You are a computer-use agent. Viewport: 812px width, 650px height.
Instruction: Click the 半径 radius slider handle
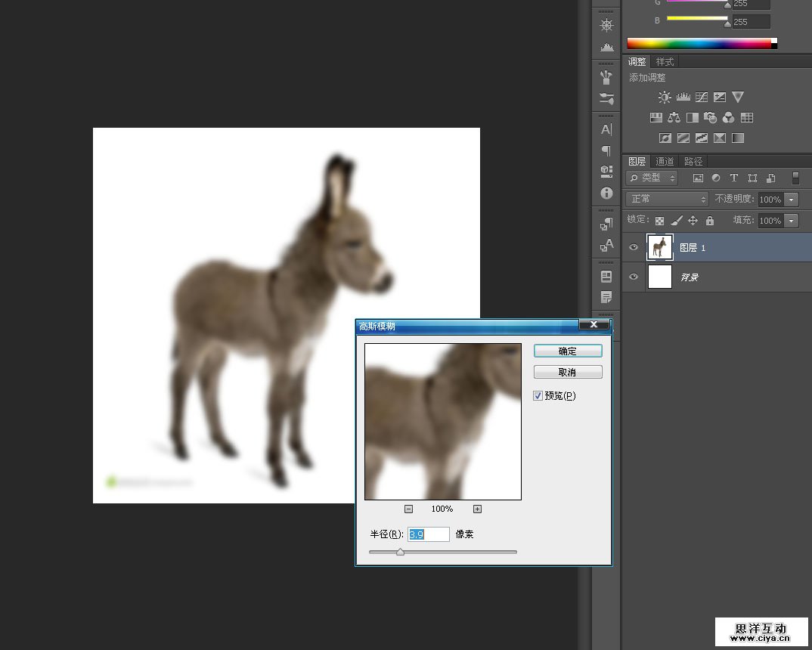point(400,552)
